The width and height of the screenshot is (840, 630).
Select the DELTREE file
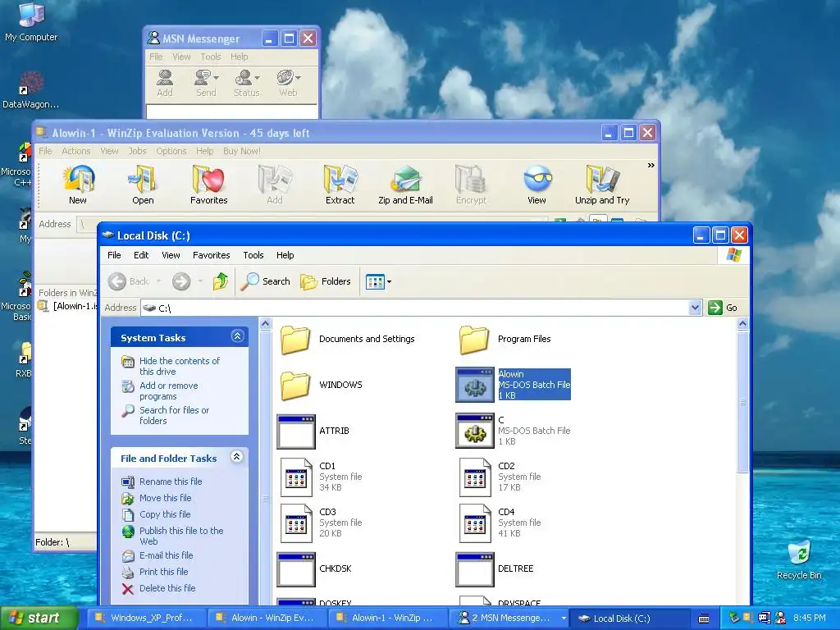pyautogui.click(x=495, y=569)
